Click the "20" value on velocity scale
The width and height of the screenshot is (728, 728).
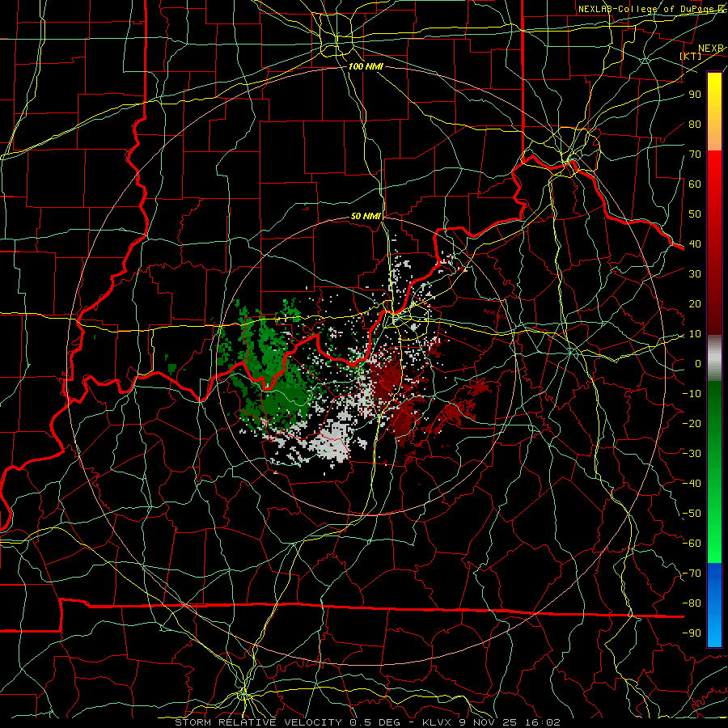pos(695,303)
